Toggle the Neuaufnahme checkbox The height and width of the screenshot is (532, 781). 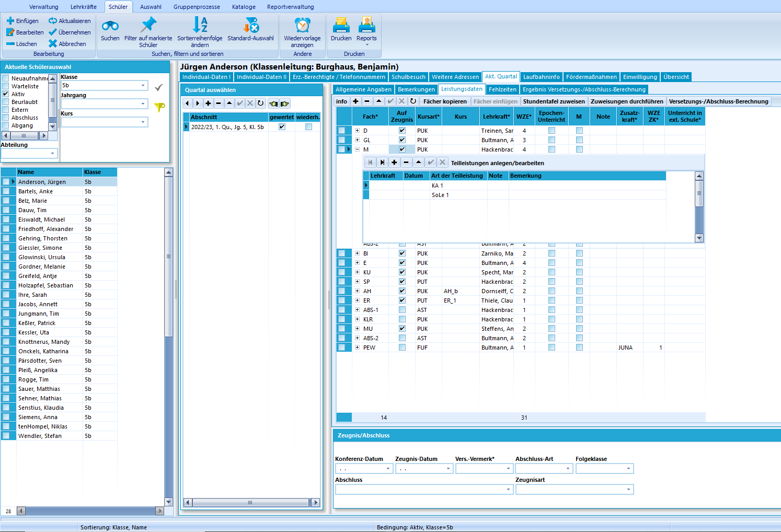[6, 78]
